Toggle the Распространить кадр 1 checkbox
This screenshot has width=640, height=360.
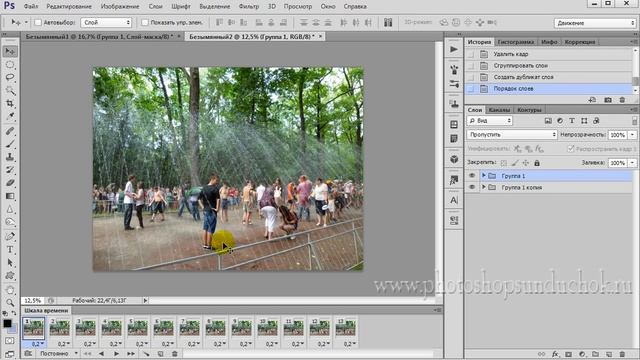pos(571,149)
